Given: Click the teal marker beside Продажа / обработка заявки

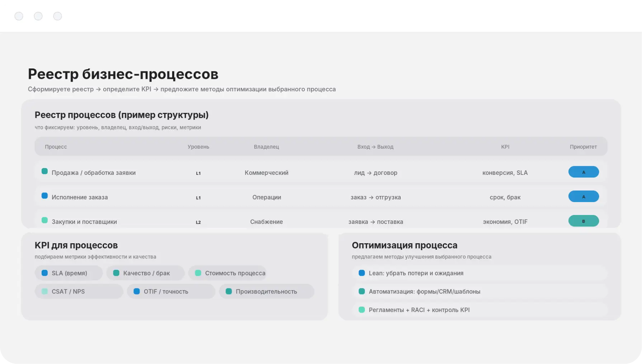Looking at the screenshot, I should [44, 171].
